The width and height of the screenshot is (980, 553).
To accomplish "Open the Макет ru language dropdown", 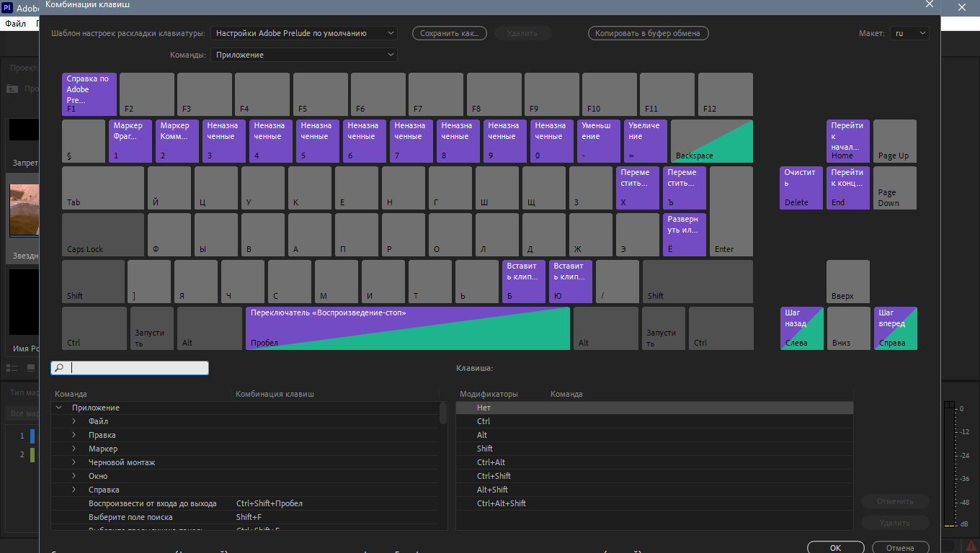I will 909,33.
